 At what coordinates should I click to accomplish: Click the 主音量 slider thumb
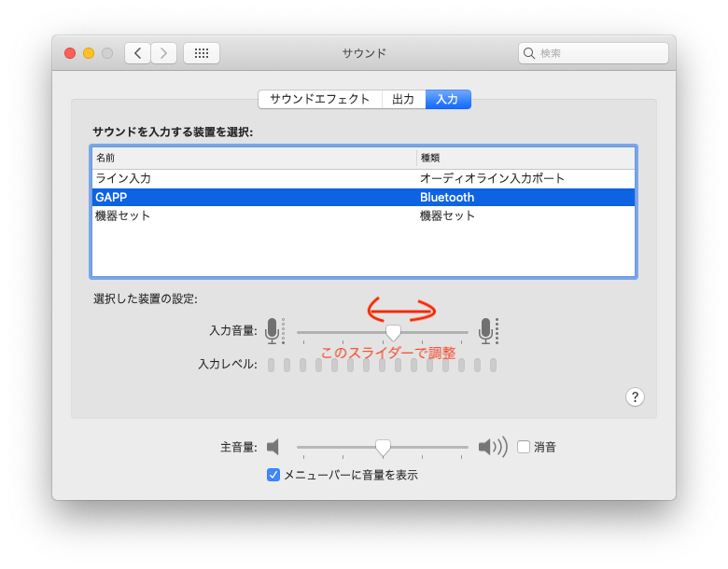coord(383,448)
